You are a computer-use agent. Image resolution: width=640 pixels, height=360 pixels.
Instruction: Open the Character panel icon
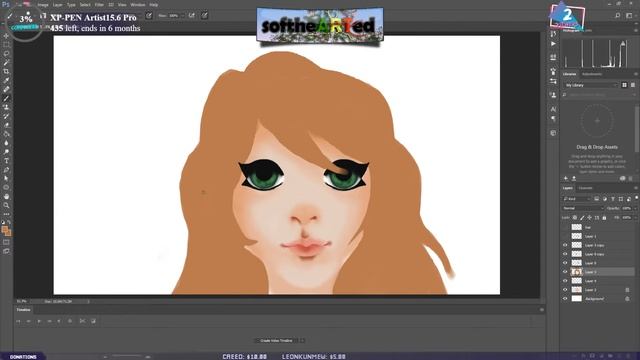(x=553, y=109)
